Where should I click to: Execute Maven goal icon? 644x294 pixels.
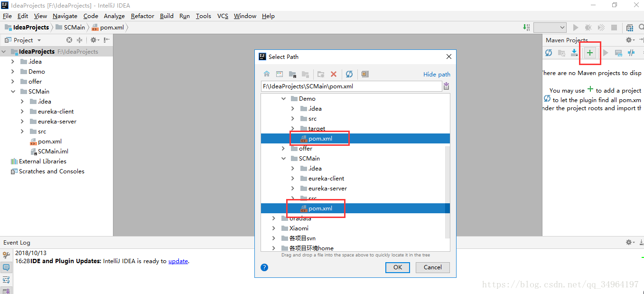point(618,53)
